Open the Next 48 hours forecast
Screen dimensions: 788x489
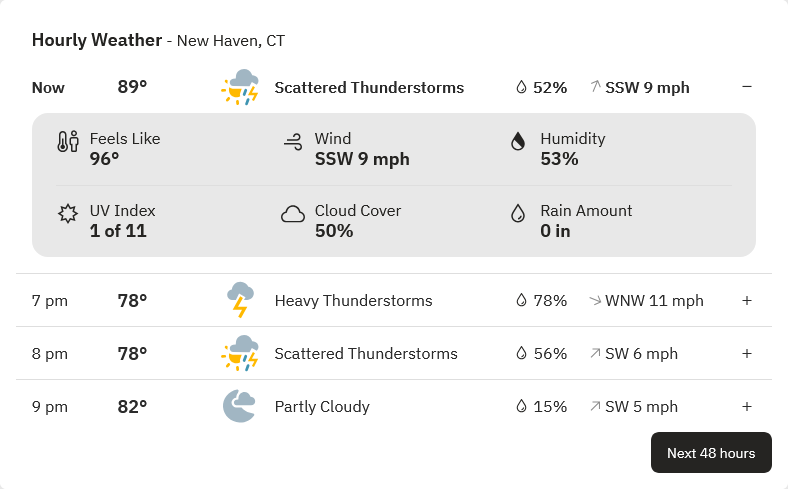coord(711,452)
